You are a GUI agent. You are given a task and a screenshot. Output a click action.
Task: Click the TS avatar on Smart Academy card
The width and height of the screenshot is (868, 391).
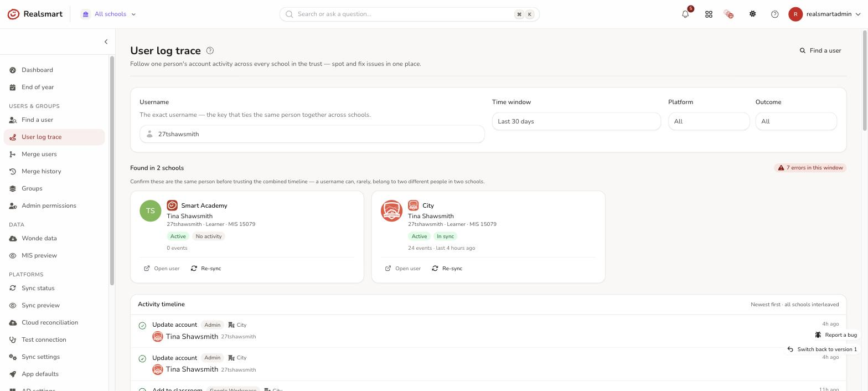[x=150, y=210]
